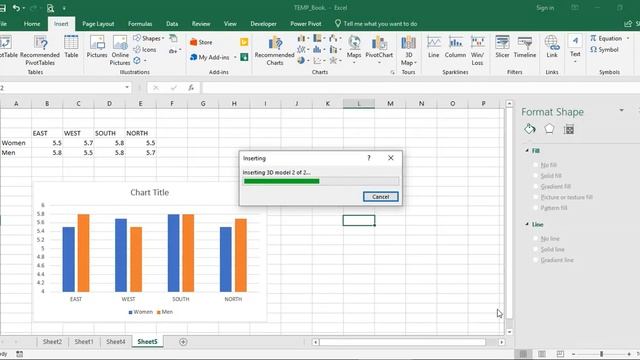Image resolution: width=640 pixels, height=360 pixels.
Task: Open the Formulas tab
Action: [140, 24]
